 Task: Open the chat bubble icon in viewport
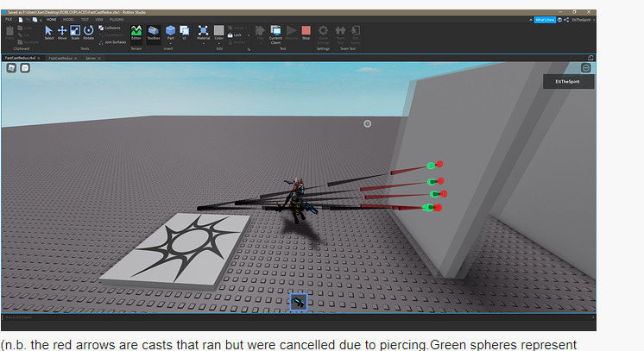(x=25, y=68)
